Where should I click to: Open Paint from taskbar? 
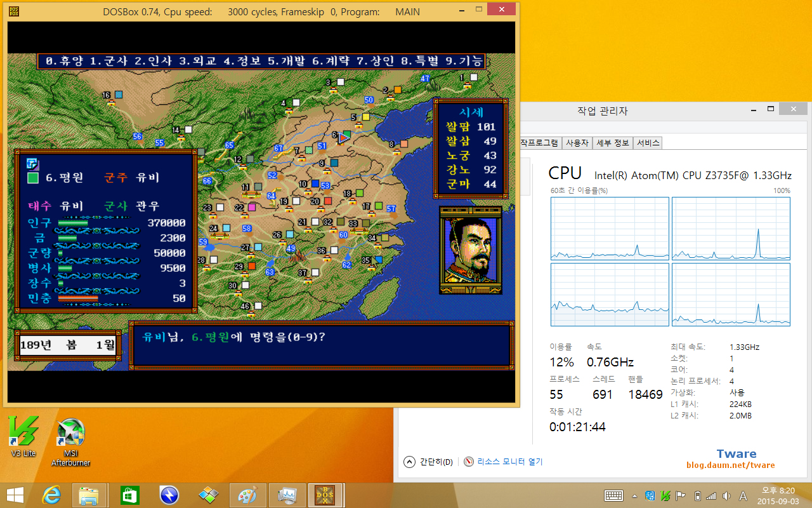(247, 495)
